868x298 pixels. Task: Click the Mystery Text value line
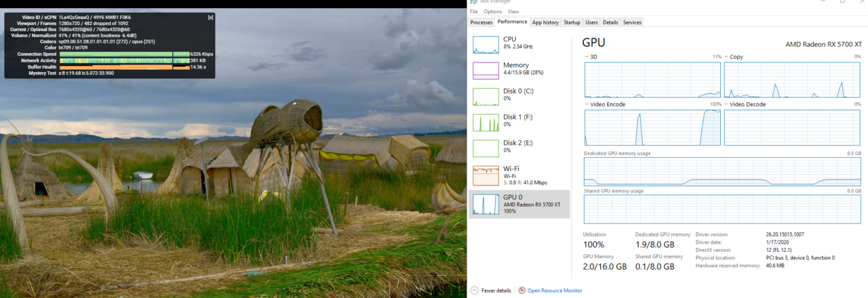coord(86,73)
